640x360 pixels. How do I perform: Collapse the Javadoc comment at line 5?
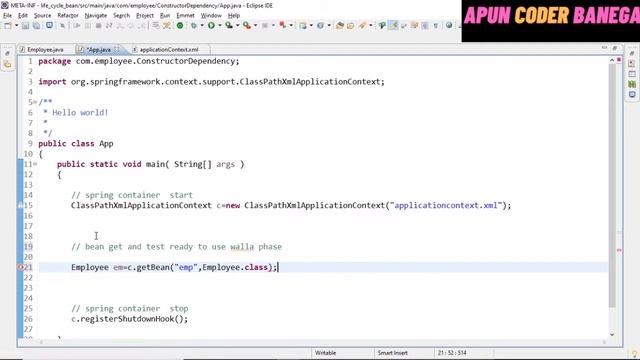click(x=35, y=102)
